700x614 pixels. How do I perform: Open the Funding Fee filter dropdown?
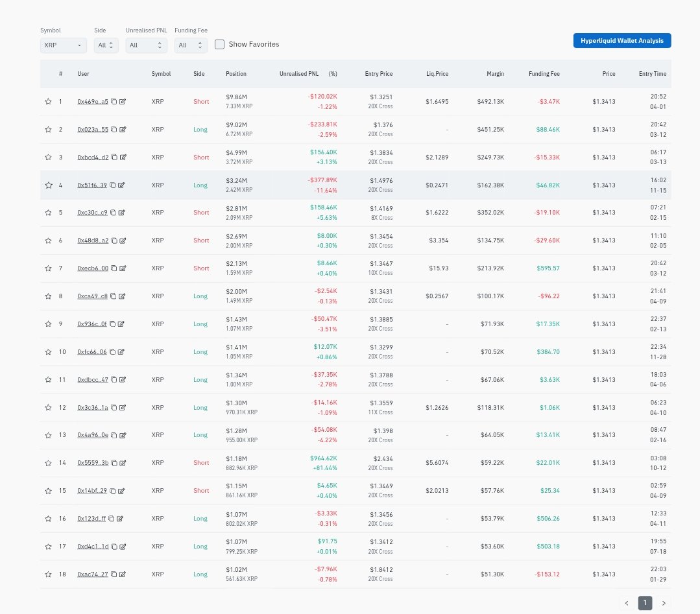point(191,45)
